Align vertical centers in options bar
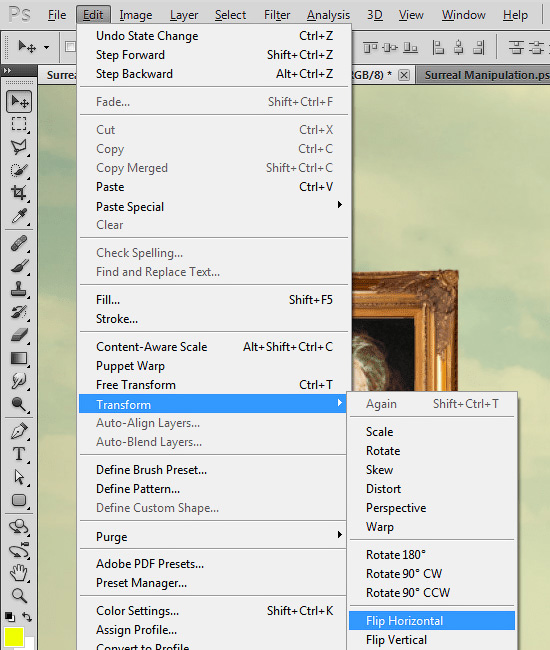This screenshot has height=650, width=550. [390, 48]
